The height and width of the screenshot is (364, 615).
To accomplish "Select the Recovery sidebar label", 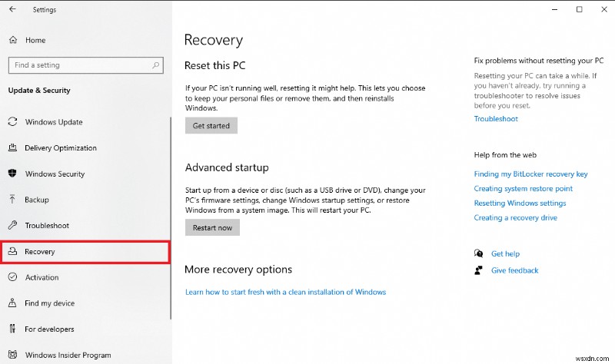I will [x=40, y=252].
